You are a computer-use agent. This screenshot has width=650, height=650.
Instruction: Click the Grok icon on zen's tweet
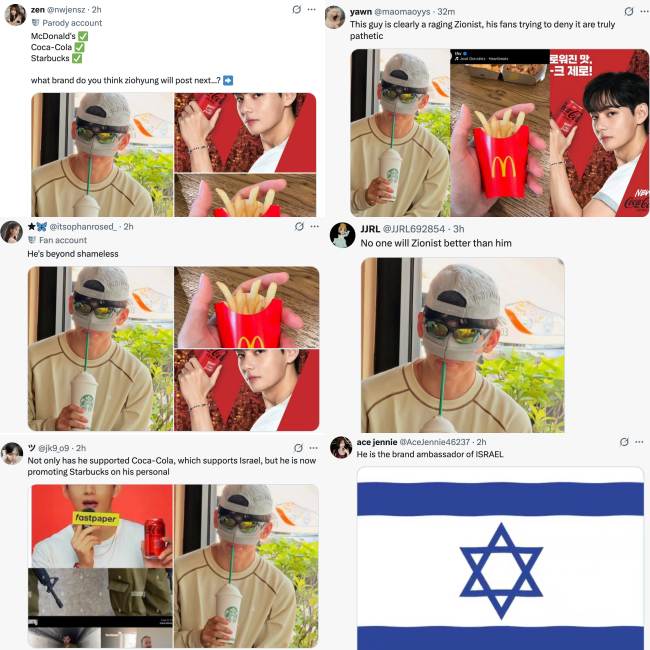click(x=297, y=10)
